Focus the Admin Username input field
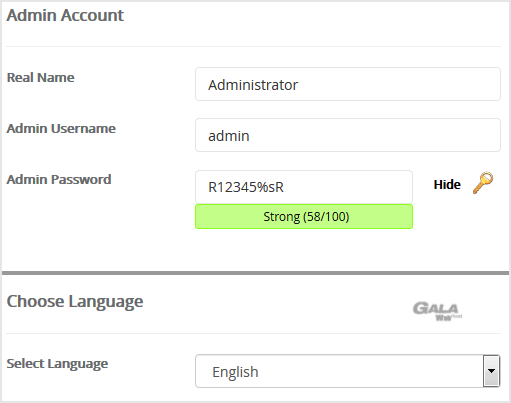This screenshot has width=511, height=403. click(x=348, y=135)
